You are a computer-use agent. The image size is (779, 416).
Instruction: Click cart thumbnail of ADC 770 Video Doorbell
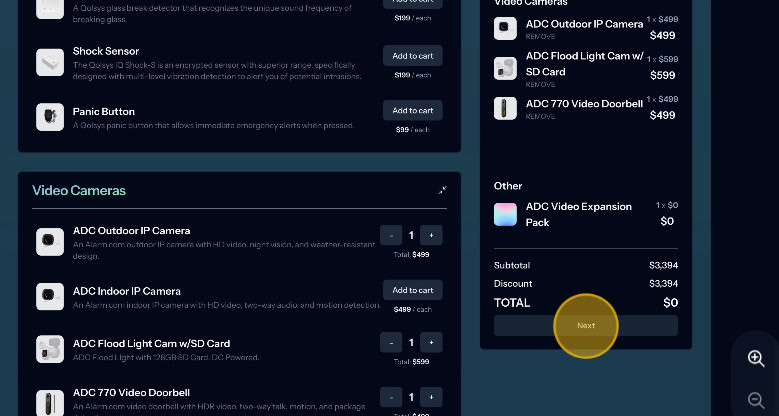tap(505, 108)
